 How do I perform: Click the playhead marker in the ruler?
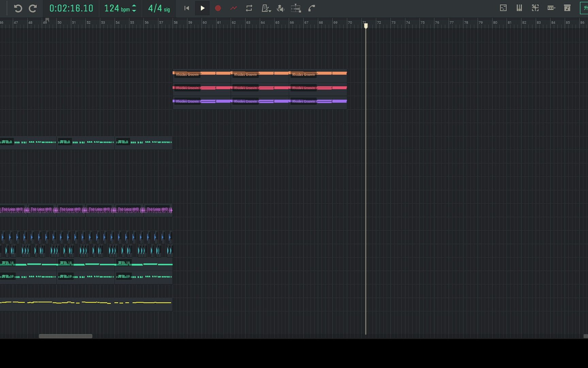(x=366, y=26)
